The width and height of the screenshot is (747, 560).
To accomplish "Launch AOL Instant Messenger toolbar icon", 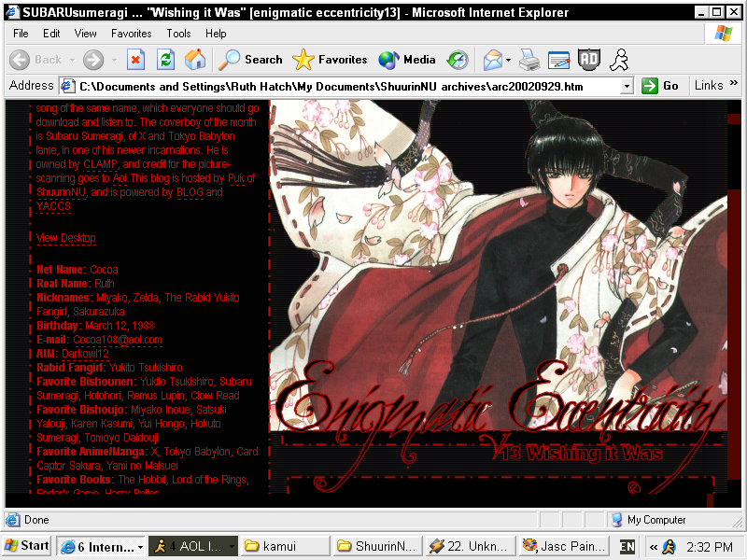I will (x=619, y=60).
